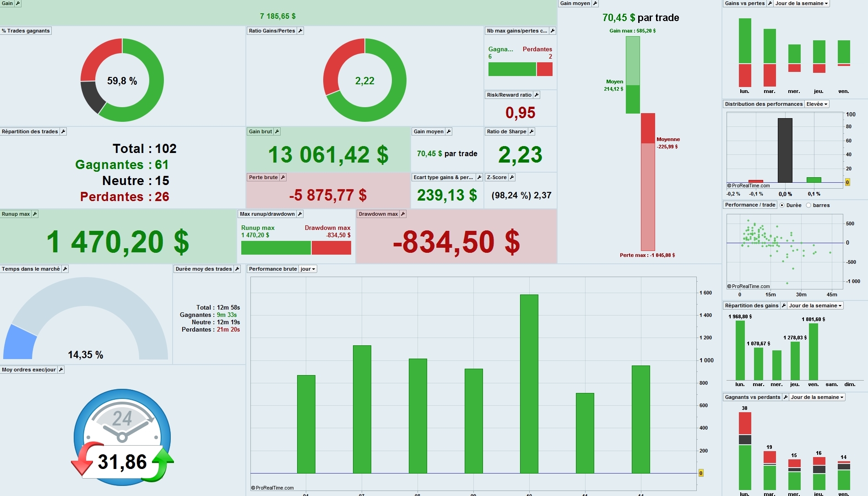Open Performance brute 'jour' dropdown

point(308,269)
